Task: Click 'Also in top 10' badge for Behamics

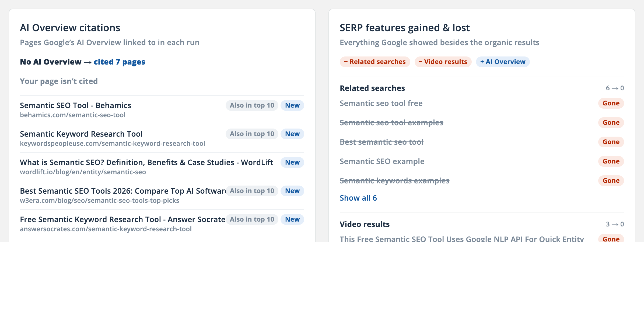Action: 252,105
